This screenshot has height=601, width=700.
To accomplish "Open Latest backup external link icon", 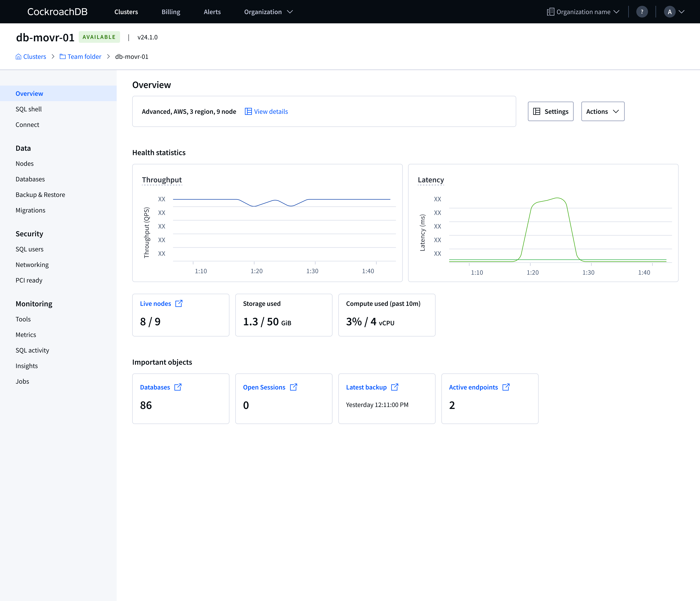I will tap(395, 387).
